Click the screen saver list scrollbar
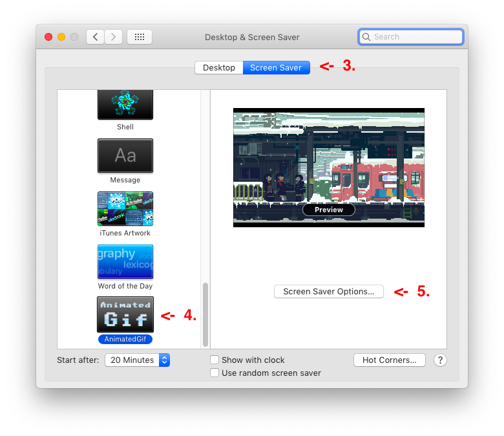Viewport: 504px width, 436px height. pos(205,314)
